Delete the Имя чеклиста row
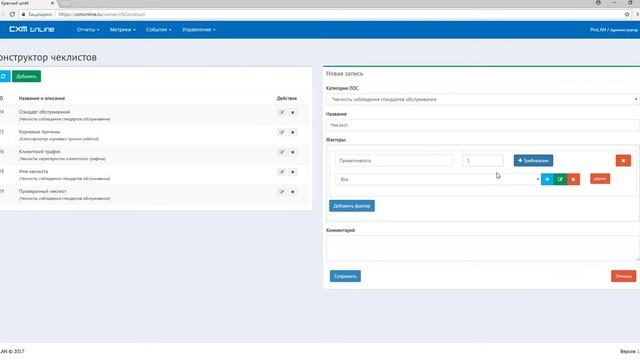Screen dimensions: 640x360 click(293, 172)
